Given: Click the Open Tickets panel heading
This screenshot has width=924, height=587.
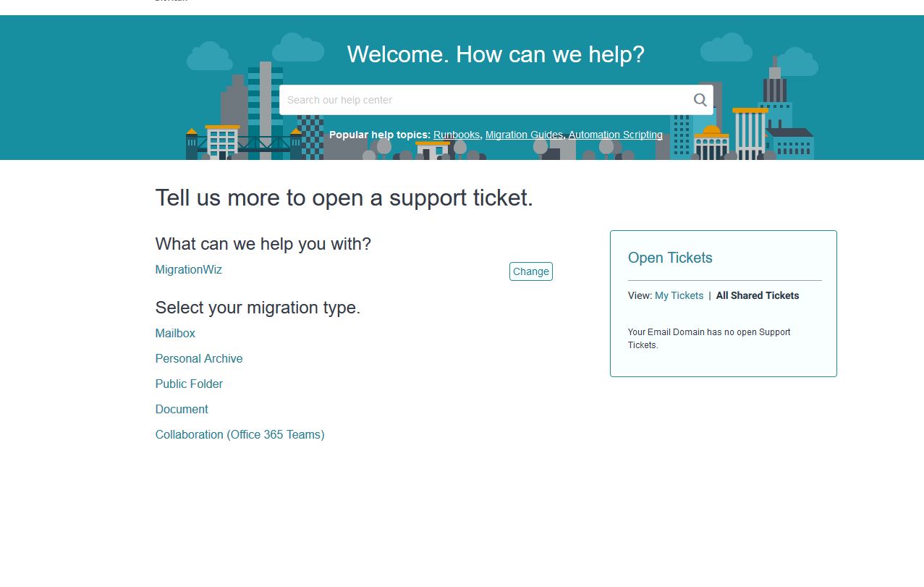Looking at the screenshot, I should tap(670, 258).
